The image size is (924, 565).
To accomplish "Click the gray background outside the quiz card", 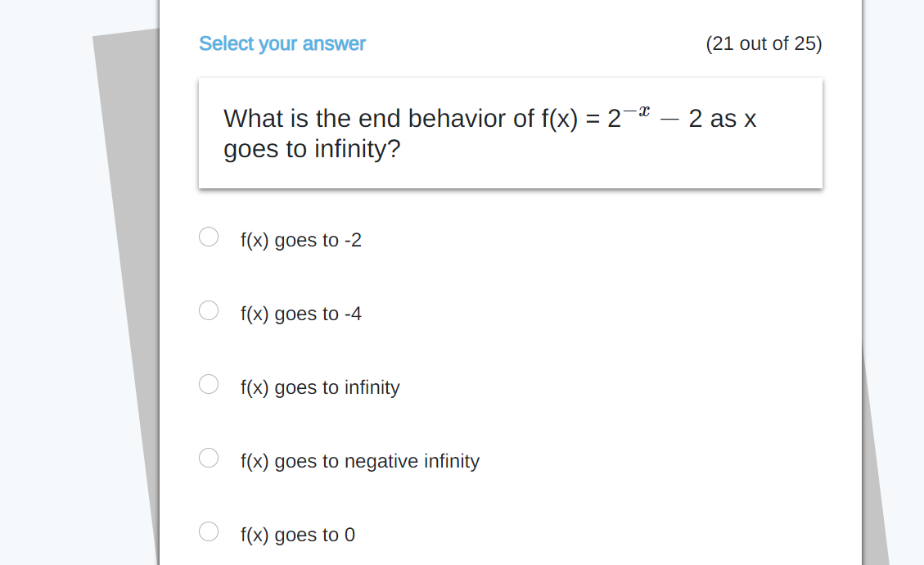I will [49, 282].
